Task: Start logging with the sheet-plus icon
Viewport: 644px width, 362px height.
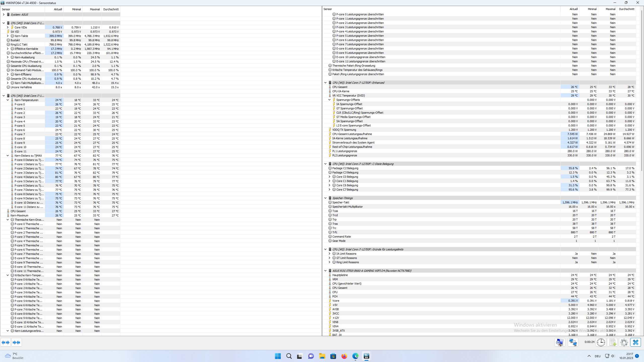Action: (613, 342)
